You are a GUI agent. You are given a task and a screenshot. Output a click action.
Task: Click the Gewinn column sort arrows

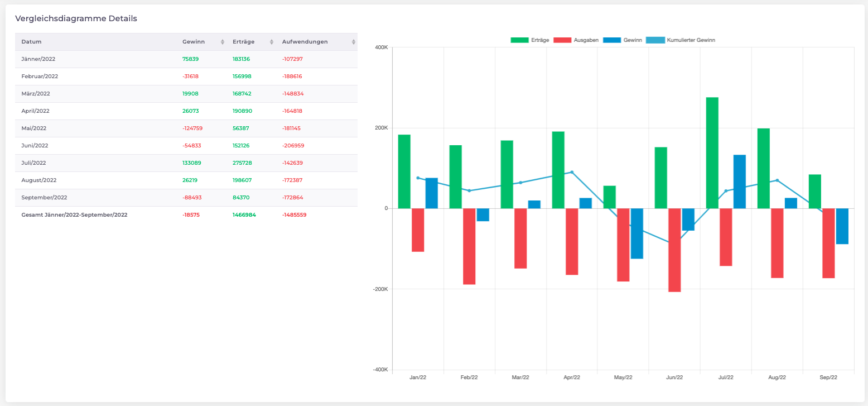(x=223, y=42)
